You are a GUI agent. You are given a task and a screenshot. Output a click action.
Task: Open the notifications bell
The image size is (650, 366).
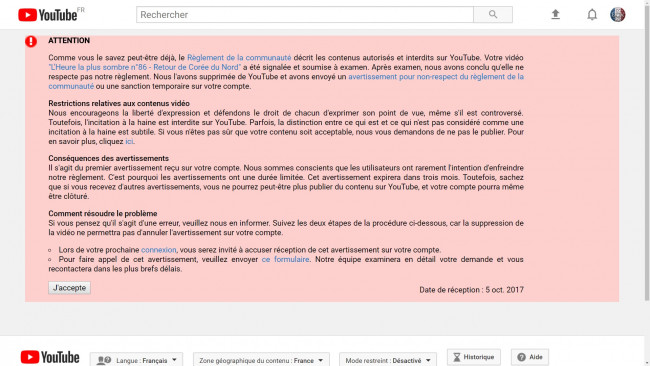pos(592,15)
